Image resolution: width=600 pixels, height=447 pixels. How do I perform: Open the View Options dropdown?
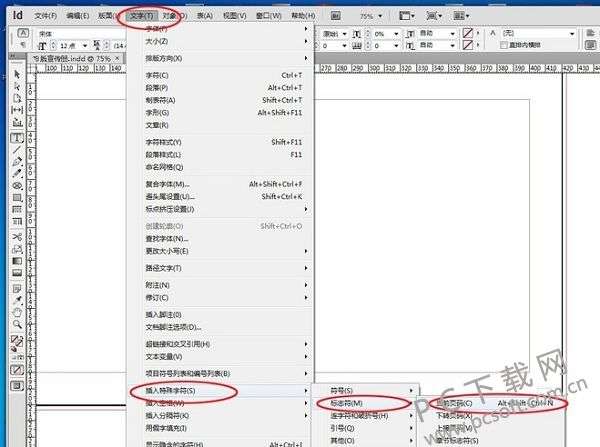(406, 16)
